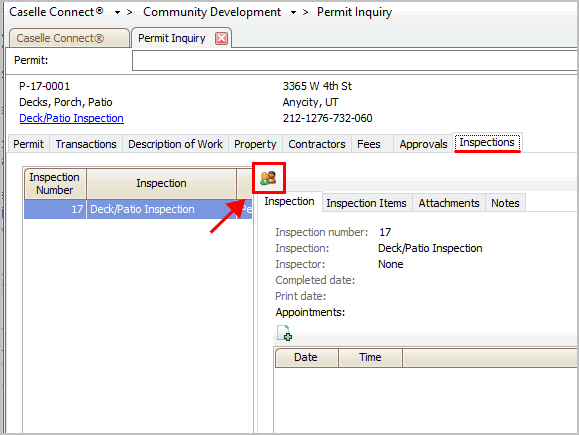Screen dimensions: 579x435
Task: Select inspection row number 17
Action: click(138, 209)
